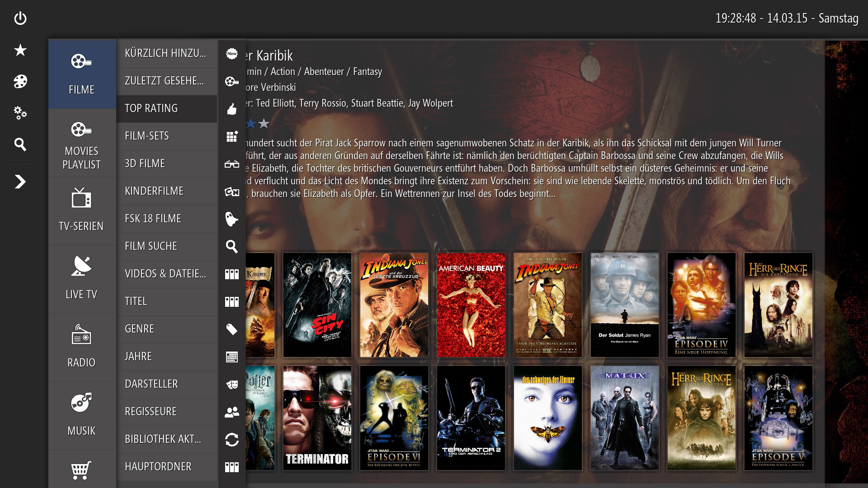Screen dimensions: 868x488
Task: Click film reel icon beside Zuletzt Gesehe
Action: tap(232, 81)
